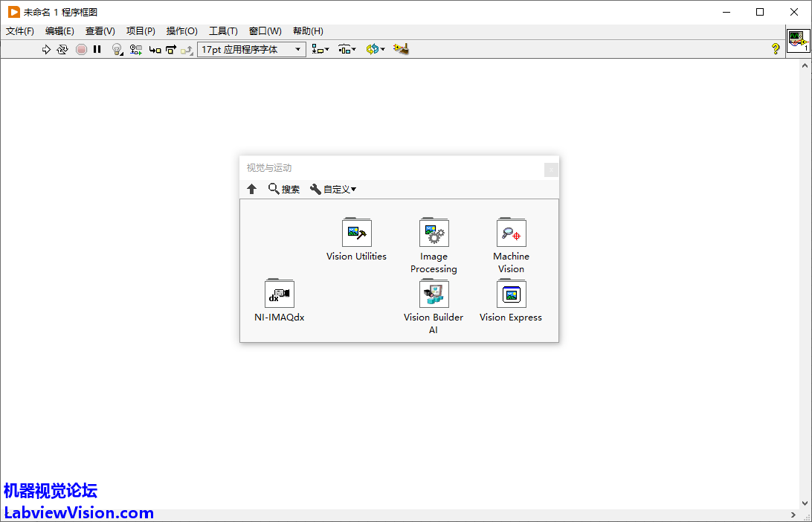Open the 项目(P) menu
812x522 pixels.
point(141,31)
